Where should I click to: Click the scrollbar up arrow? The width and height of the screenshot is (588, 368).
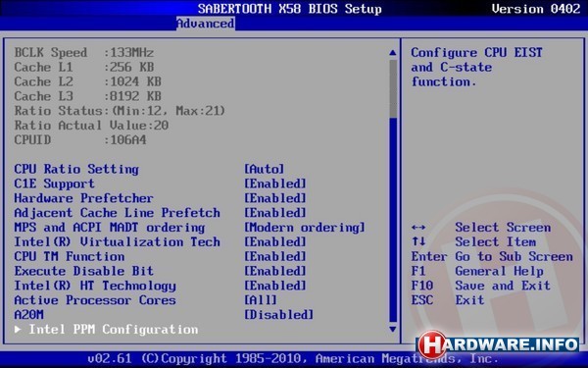click(393, 53)
